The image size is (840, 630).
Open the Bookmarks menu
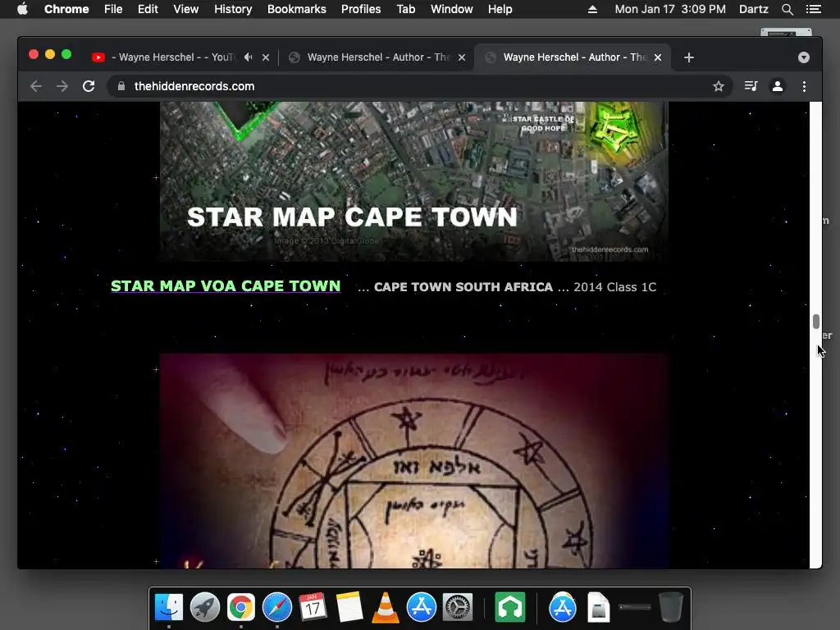coord(296,9)
